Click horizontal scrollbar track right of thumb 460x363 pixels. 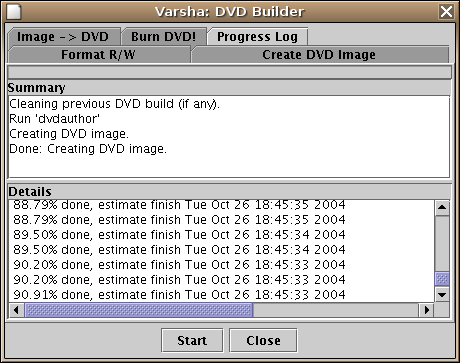point(336,310)
